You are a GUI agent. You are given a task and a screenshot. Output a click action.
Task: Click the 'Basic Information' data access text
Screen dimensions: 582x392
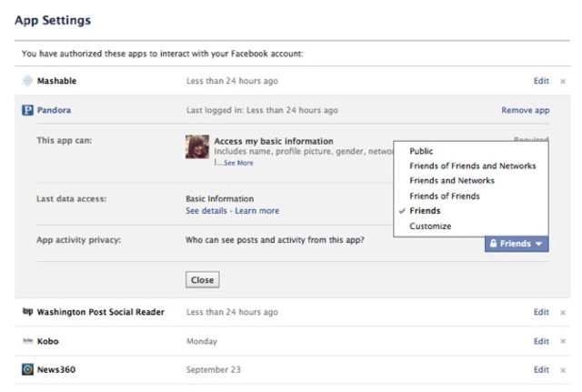click(x=220, y=198)
